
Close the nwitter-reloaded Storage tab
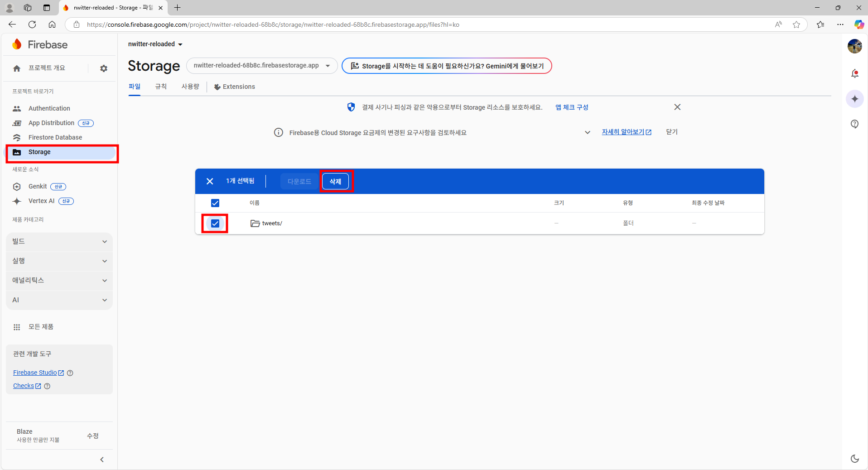pos(160,8)
